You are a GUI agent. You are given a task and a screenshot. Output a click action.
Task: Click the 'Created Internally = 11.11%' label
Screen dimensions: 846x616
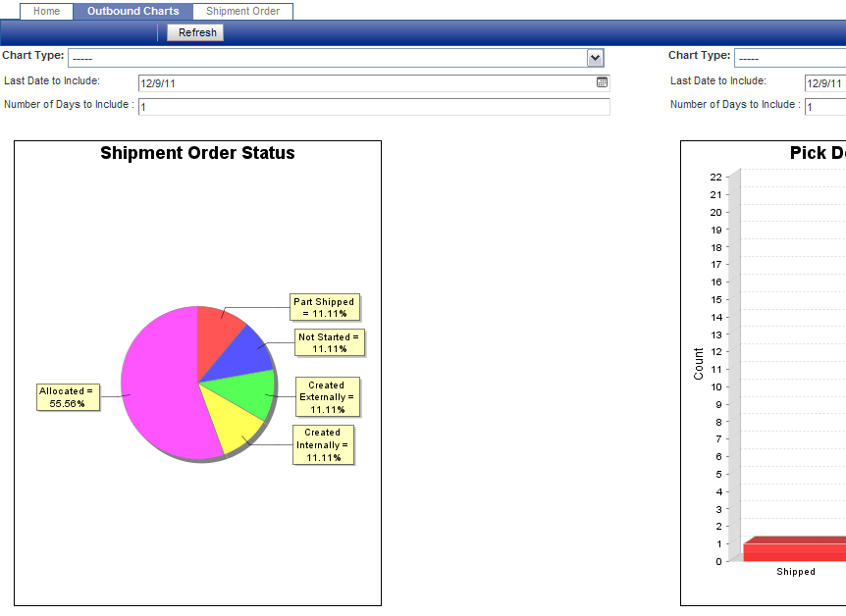(323, 444)
